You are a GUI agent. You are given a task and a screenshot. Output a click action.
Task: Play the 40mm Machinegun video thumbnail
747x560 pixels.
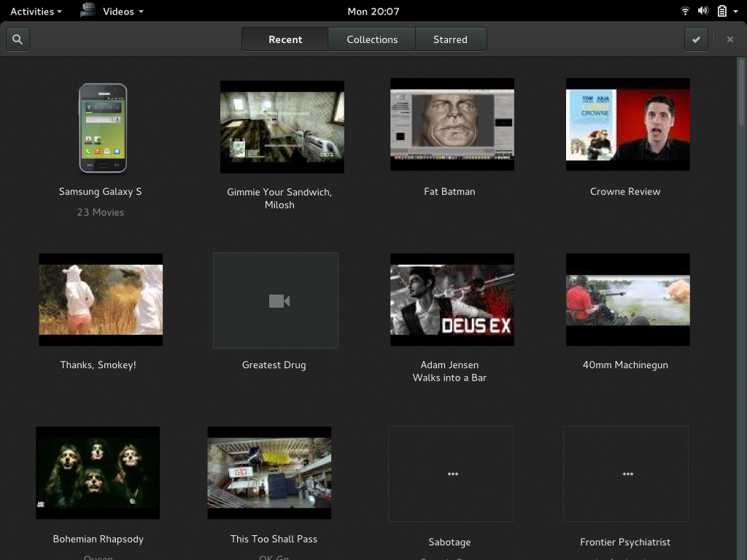click(628, 300)
